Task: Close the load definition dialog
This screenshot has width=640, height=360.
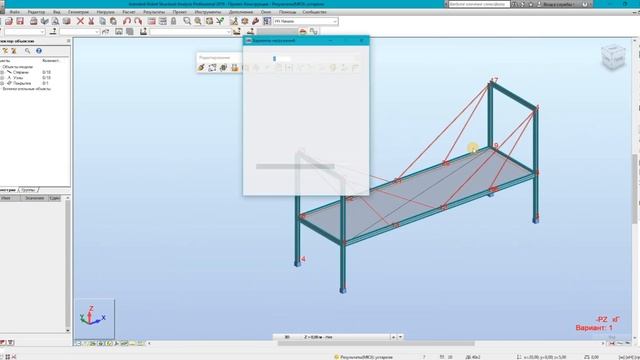Action: [x=361, y=40]
